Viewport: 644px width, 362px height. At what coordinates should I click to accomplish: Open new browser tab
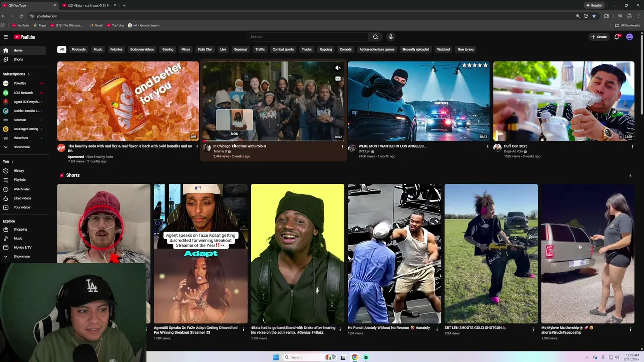point(124,5)
